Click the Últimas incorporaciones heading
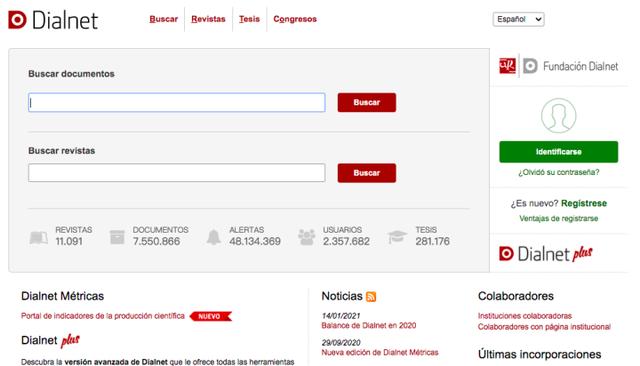Viewport: 640px width, 366px height. pos(539,354)
